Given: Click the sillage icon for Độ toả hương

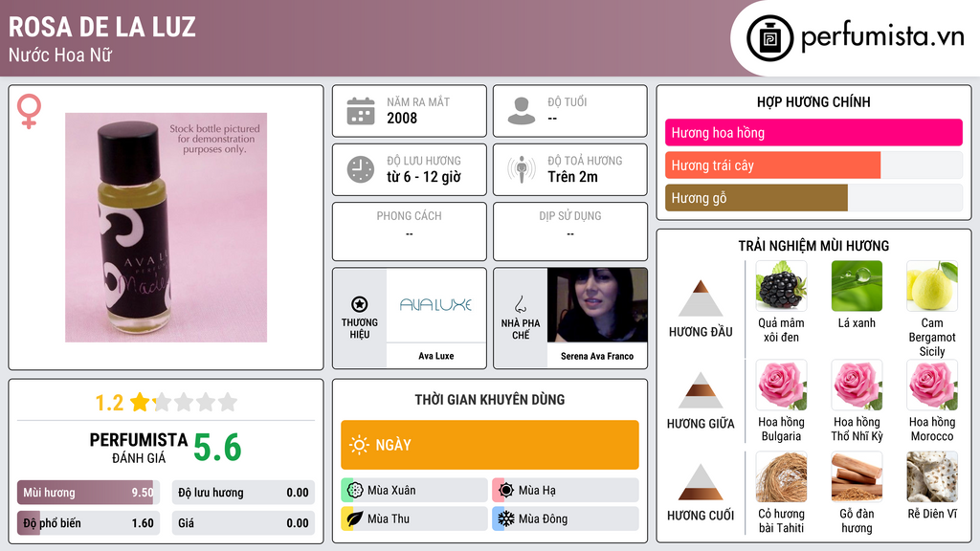Looking at the screenshot, I should [522, 169].
